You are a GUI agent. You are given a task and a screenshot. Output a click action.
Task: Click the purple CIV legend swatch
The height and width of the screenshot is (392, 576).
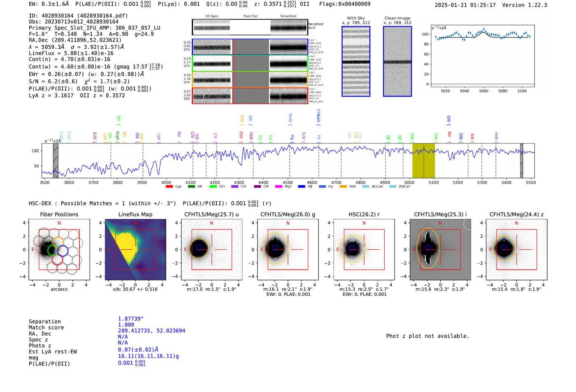coord(235,186)
